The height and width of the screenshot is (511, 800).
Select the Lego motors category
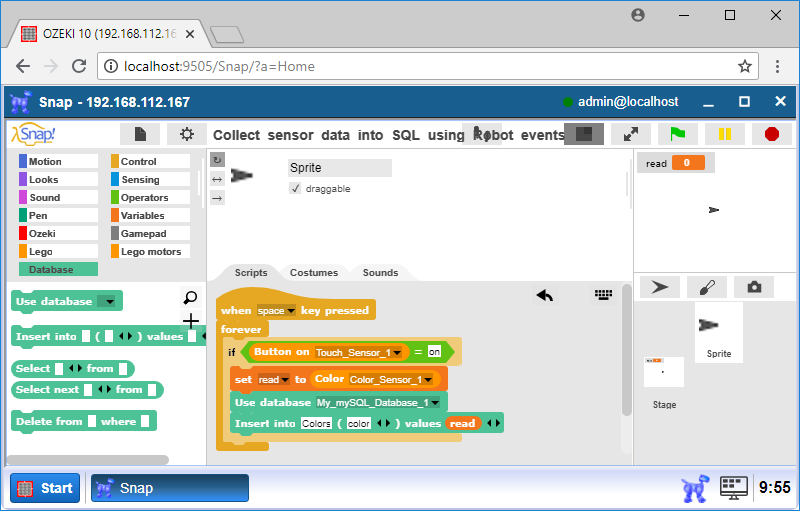[x=151, y=251]
